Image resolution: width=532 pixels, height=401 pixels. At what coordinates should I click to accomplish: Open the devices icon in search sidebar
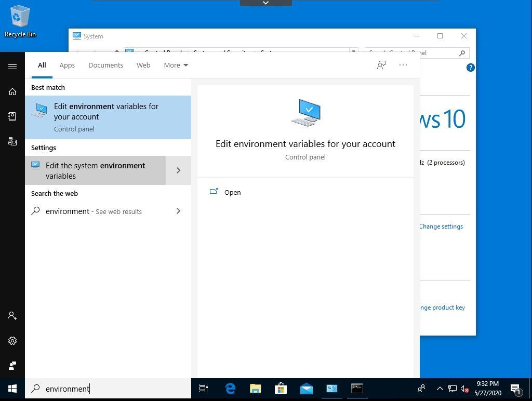click(12, 141)
